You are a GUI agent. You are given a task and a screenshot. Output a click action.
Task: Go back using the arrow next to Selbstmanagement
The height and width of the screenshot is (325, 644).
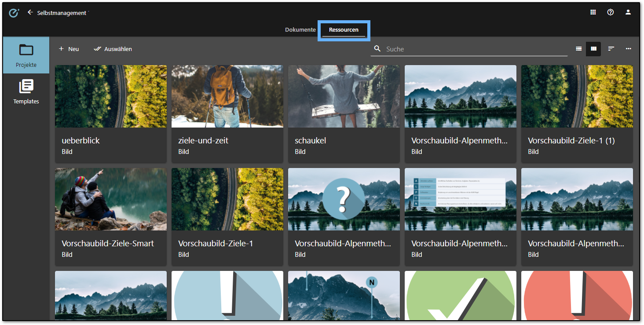30,12
